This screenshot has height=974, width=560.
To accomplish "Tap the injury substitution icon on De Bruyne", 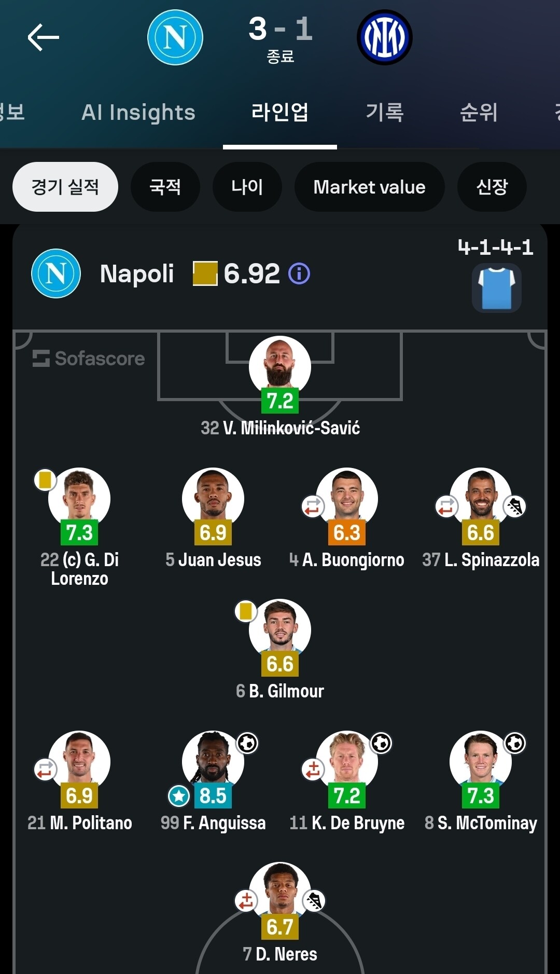I will click(313, 769).
